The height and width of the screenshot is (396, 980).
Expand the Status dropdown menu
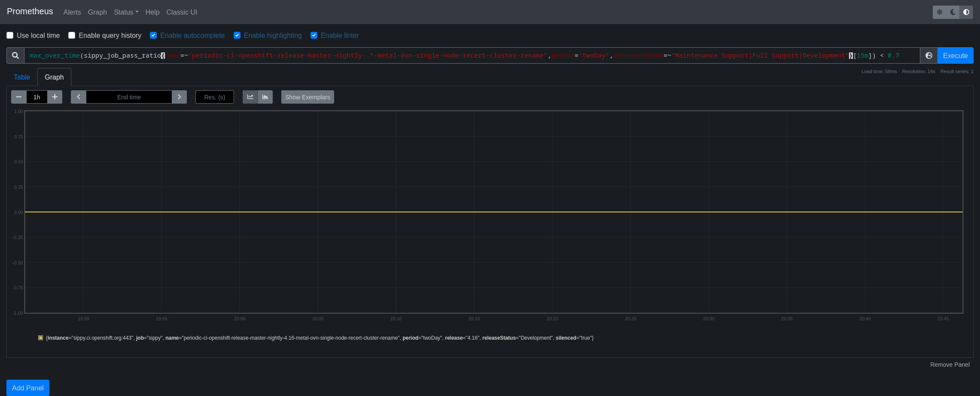pyautogui.click(x=126, y=12)
